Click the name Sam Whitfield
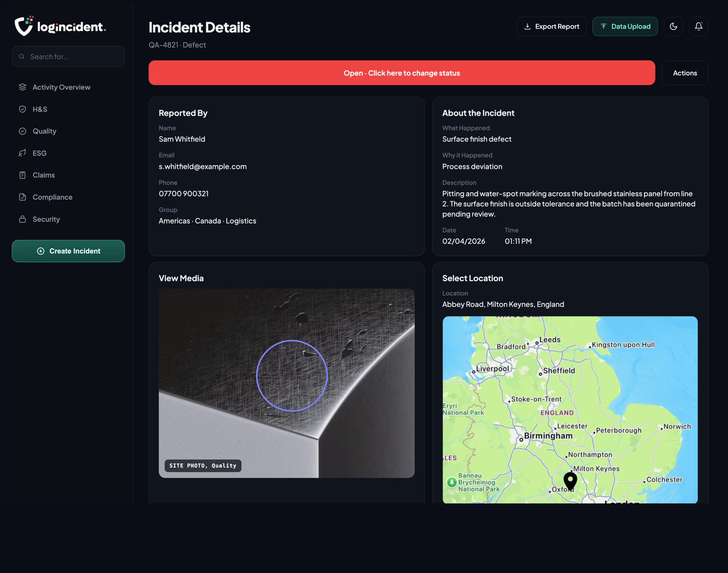This screenshot has width=728, height=573. (182, 139)
